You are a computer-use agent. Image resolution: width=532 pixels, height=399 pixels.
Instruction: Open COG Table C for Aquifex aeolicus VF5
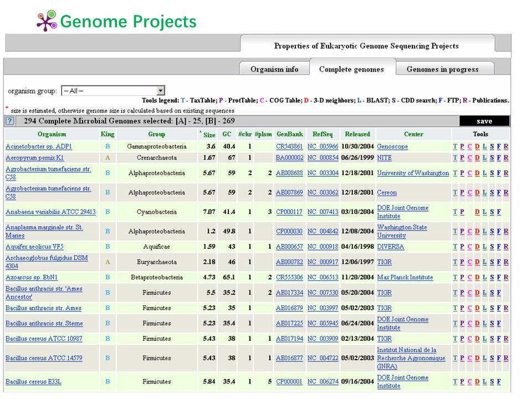pos(469,247)
